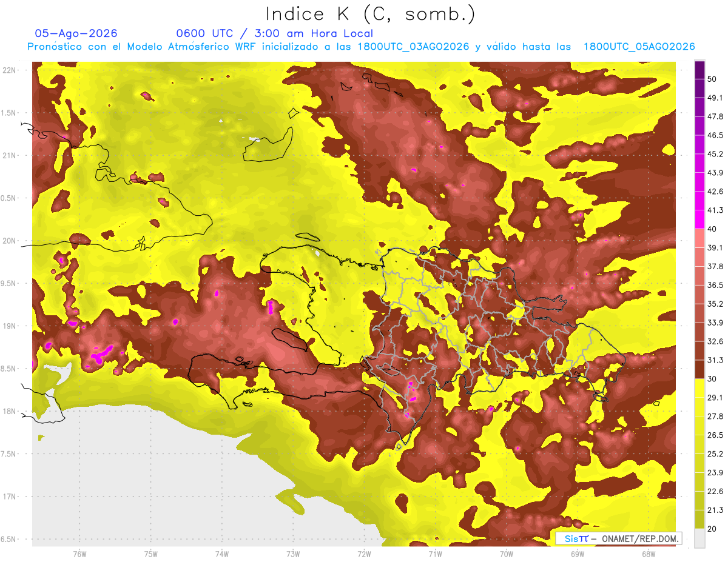Screen dimensions: 728x562
Task: Click the latitude label "22N"
Action: pos(10,70)
